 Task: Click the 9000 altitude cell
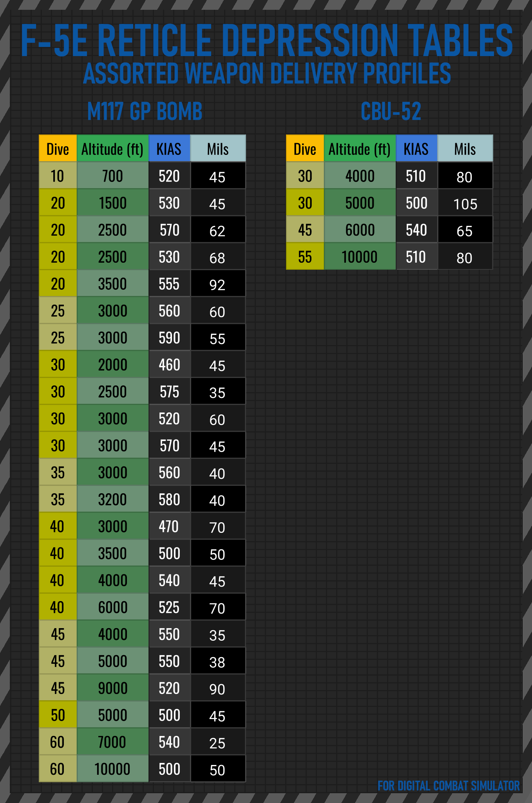click(x=113, y=688)
